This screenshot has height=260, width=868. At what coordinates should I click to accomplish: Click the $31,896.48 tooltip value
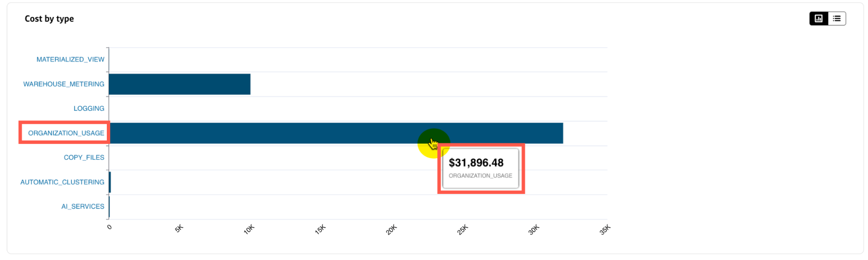point(476,163)
